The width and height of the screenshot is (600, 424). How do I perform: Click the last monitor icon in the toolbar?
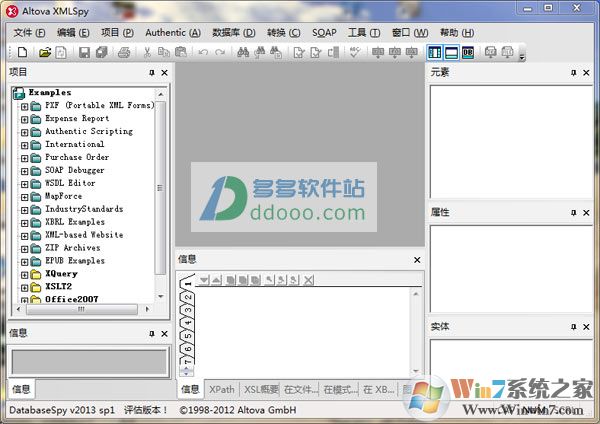(x=507, y=52)
